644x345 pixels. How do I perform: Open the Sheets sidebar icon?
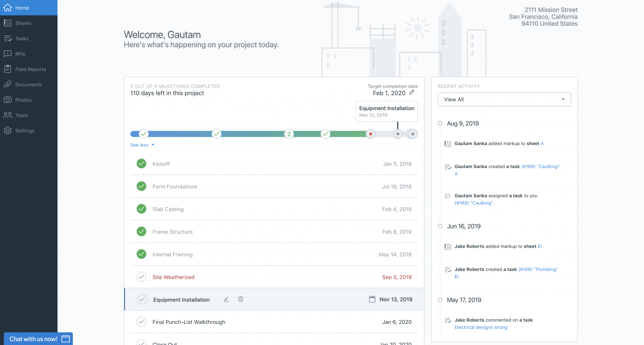pyautogui.click(x=8, y=23)
